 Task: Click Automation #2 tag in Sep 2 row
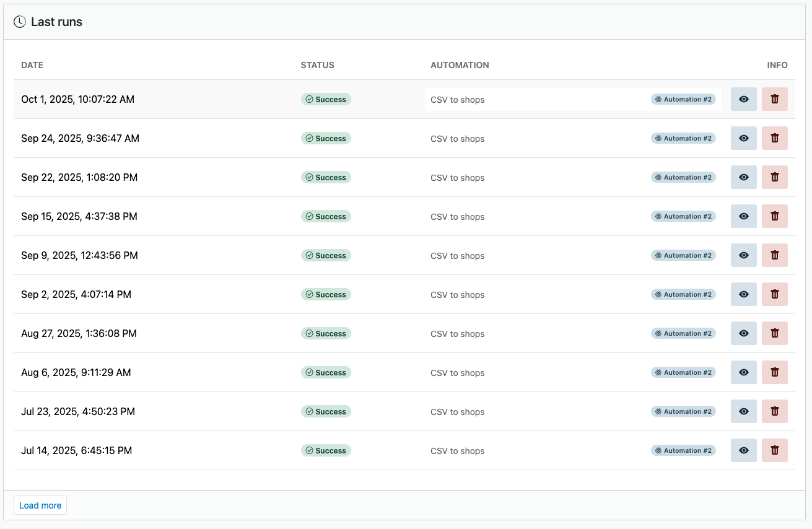click(683, 294)
